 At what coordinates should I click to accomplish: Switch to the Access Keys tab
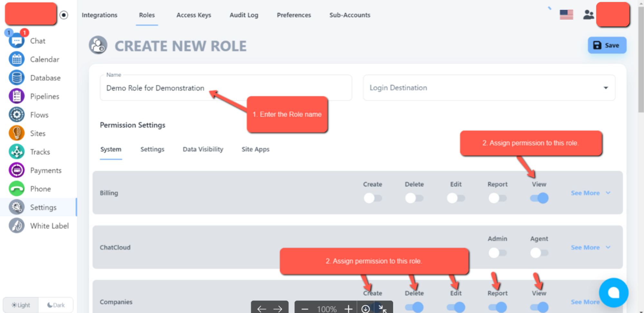[194, 15]
